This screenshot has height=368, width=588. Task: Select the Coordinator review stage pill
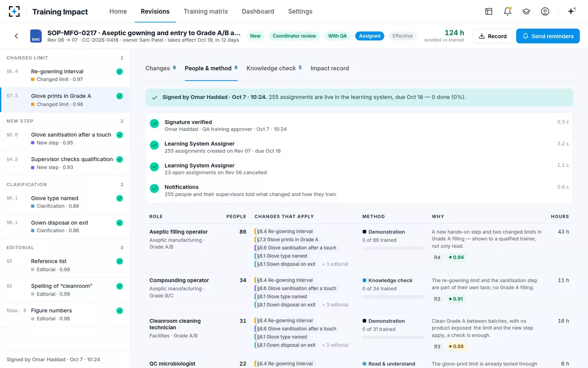(294, 36)
